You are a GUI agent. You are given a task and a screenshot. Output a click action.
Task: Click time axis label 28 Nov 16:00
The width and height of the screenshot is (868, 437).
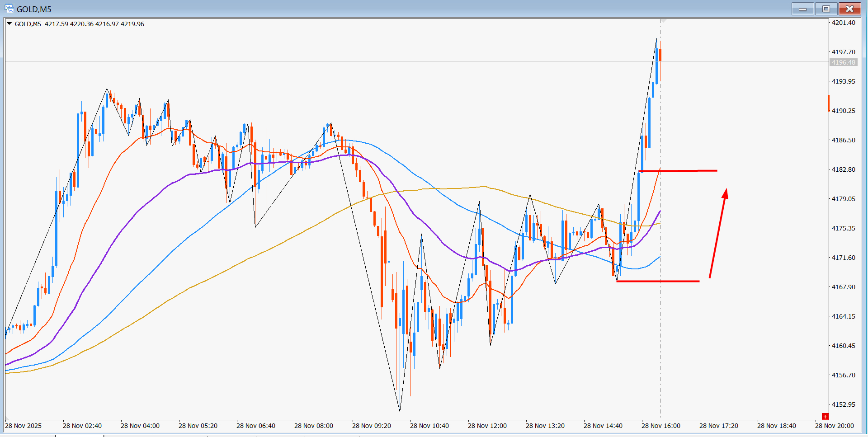[661, 426]
